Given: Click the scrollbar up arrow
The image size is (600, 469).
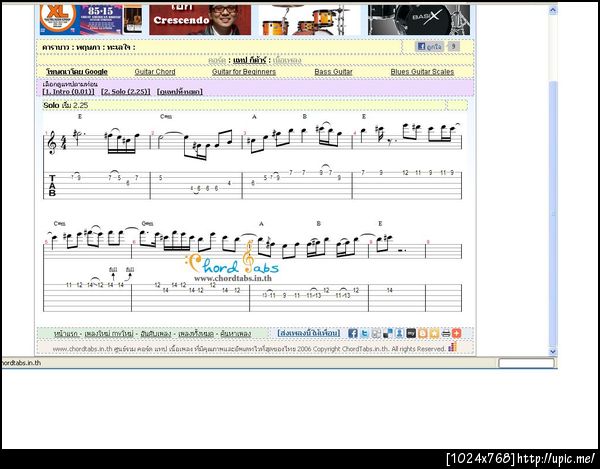Looking at the screenshot, I should click(553, 10).
